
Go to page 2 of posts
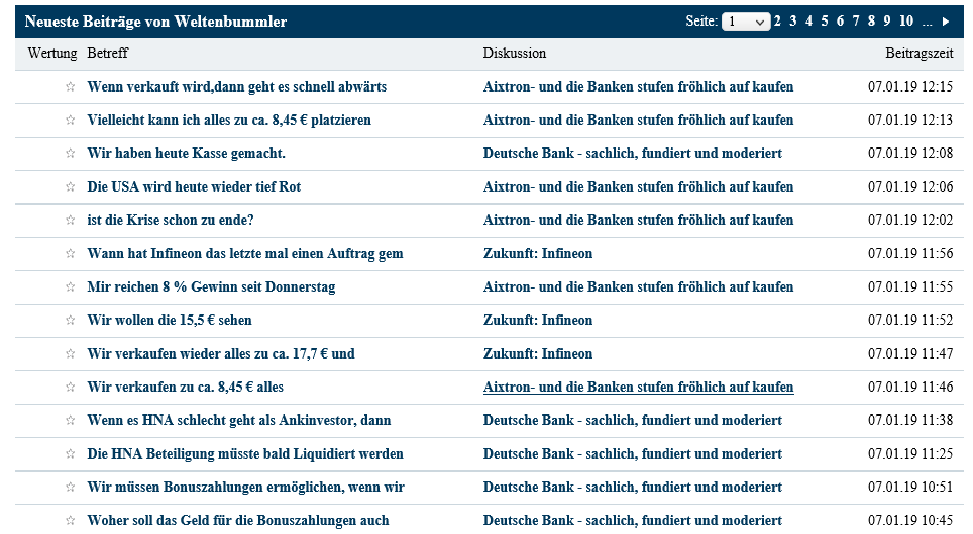pyautogui.click(x=777, y=21)
